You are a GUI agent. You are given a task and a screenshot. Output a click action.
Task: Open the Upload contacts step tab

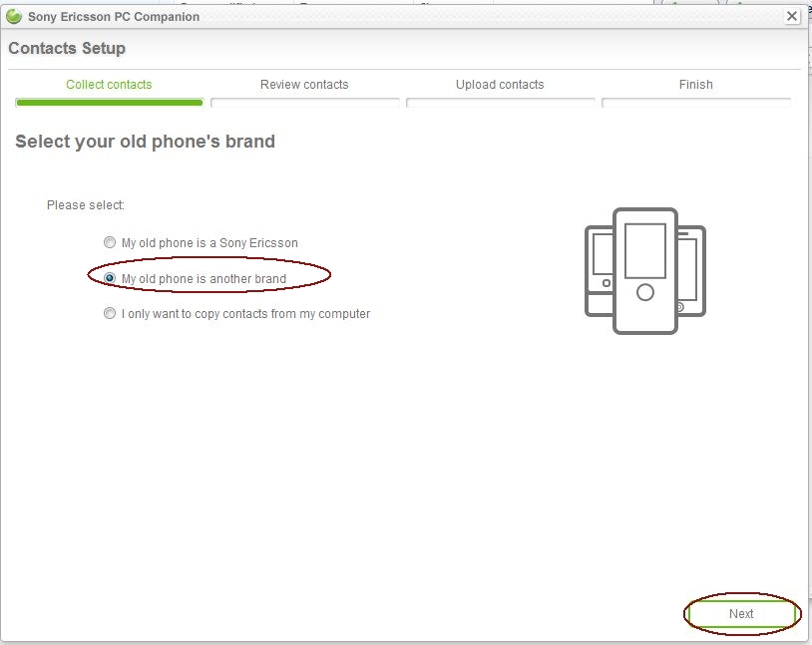point(500,85)
